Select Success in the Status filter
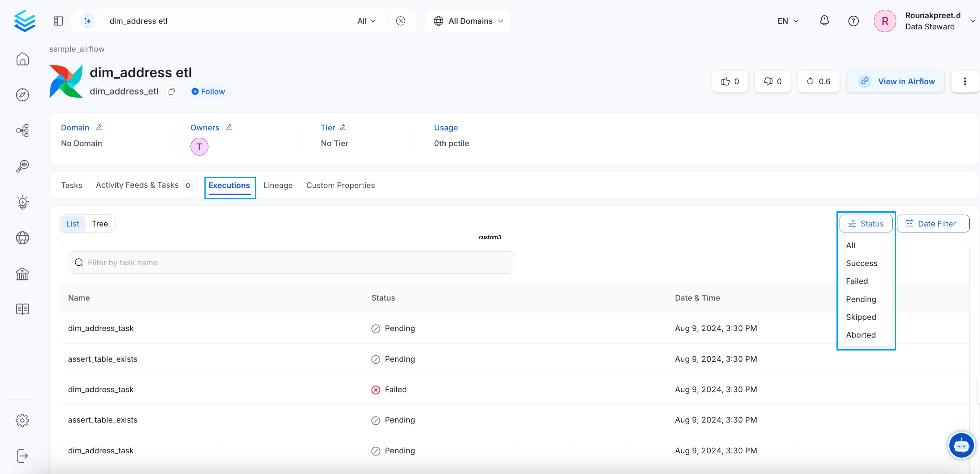This screenshot has width=980, height=474. (861, 263)
